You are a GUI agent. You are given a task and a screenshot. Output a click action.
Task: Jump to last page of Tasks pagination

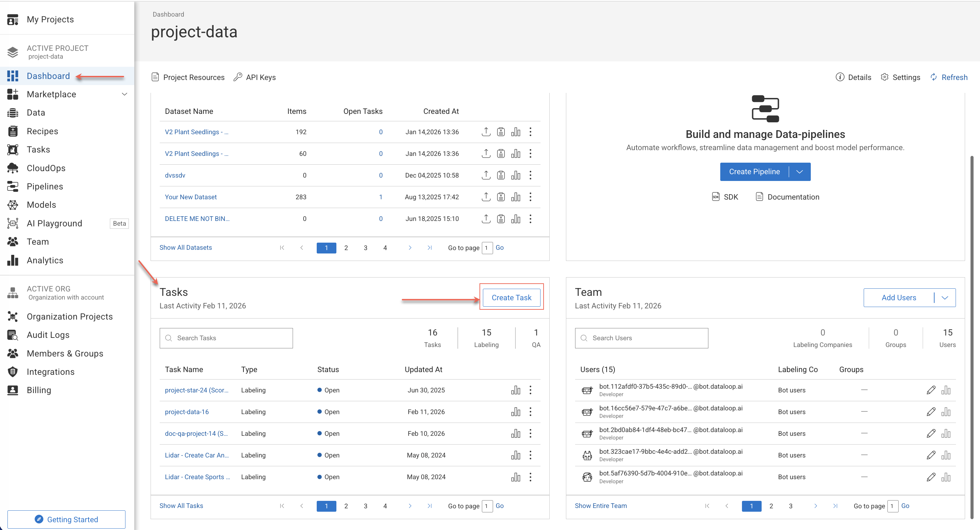tap(430, 506)
